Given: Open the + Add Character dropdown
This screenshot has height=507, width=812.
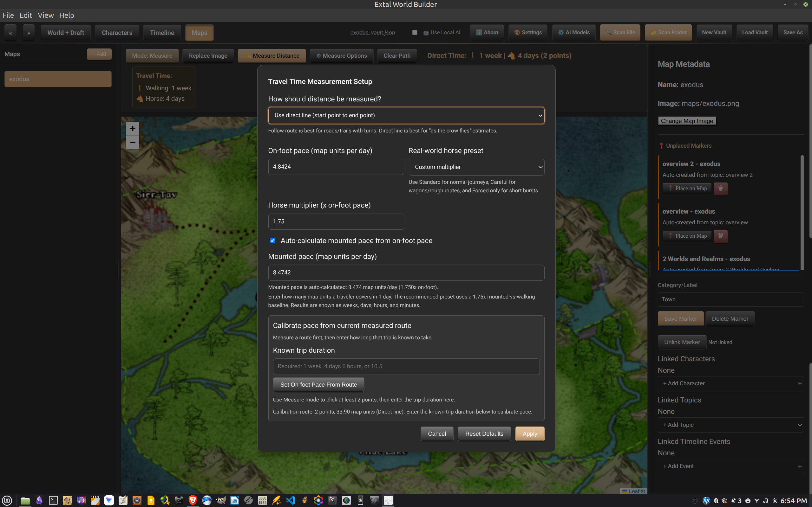Looking at the screenshot, I should 730,384.
